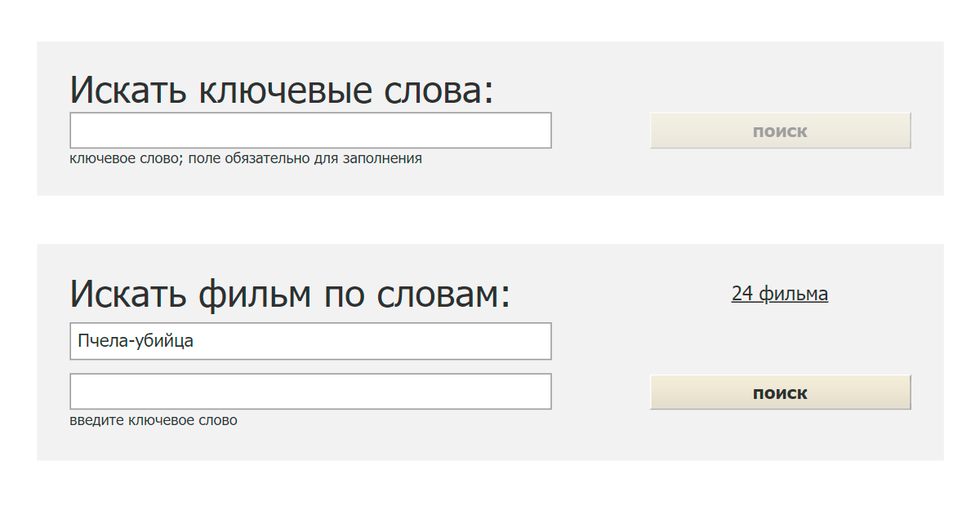Focus the top keyword search input field
This screenshot has height=514, width=980.
pyautogui.click(x=310, y=131)
